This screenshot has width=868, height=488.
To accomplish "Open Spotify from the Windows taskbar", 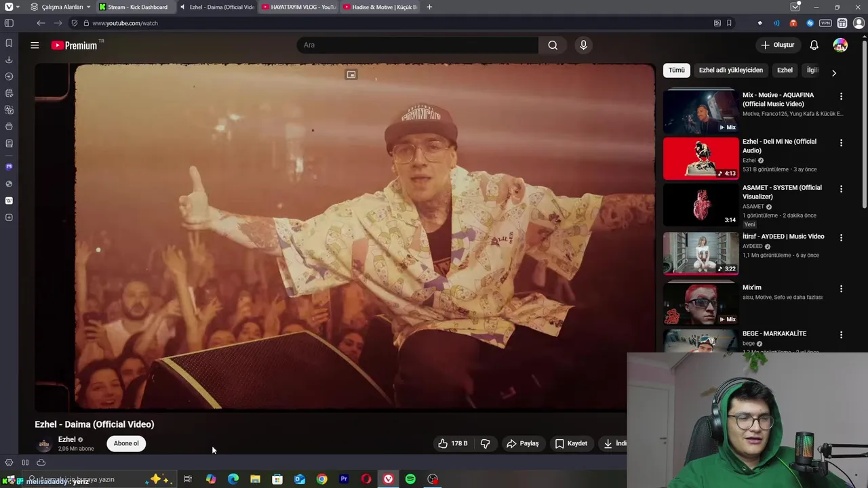I will click(x=410, y=479).
